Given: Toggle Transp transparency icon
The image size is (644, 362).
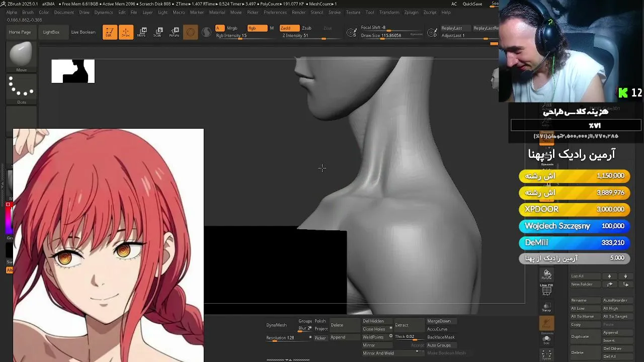Looking at the screenshot, I should click(x=547, y=307).
